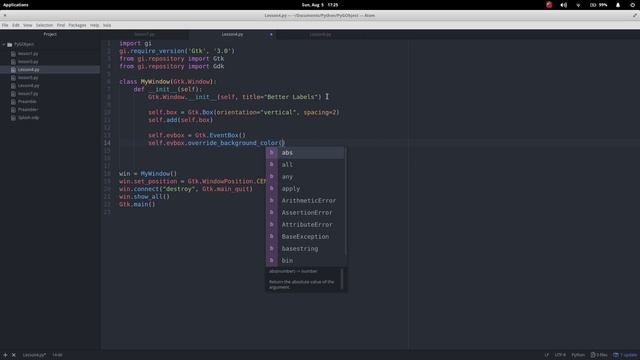Click the suggestion description box scrollbar

[x=342, y=279]
